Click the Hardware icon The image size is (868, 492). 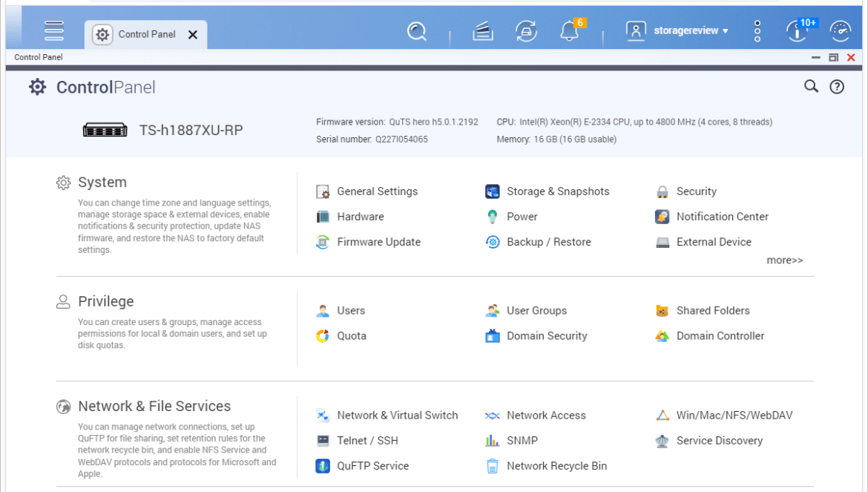point(323,217)
